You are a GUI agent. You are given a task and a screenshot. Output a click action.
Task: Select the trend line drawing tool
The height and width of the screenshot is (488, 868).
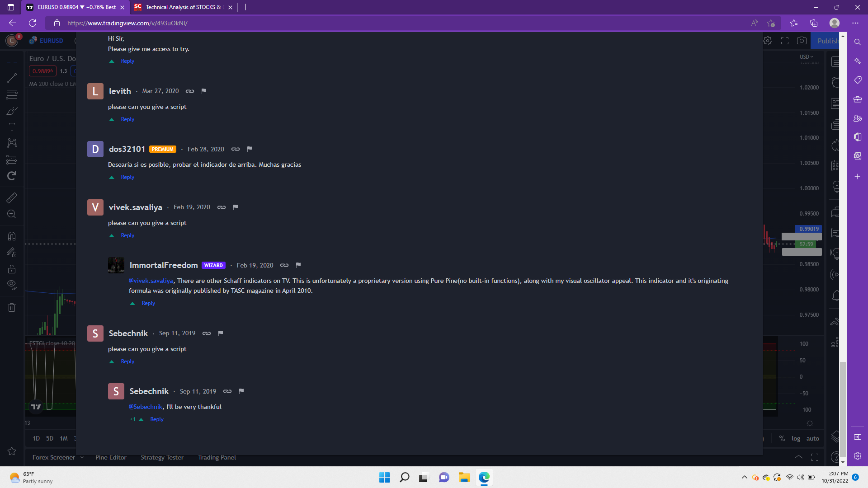12,78
